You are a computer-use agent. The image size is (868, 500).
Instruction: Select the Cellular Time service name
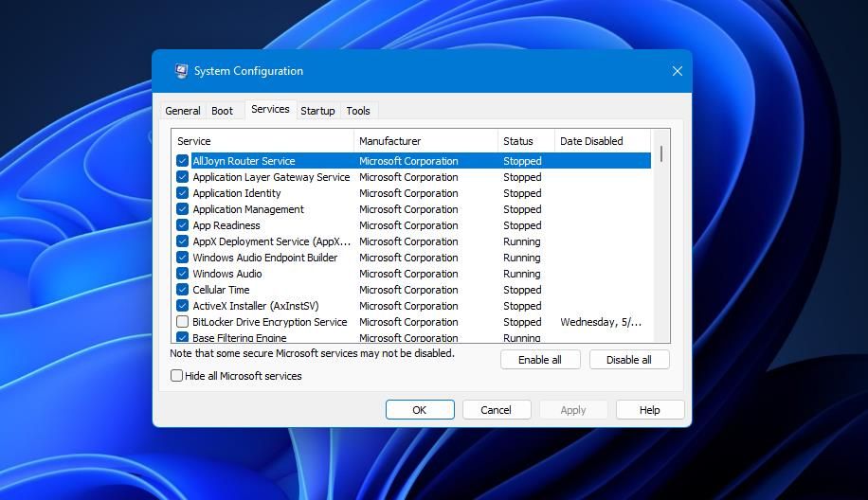(221, 289)
